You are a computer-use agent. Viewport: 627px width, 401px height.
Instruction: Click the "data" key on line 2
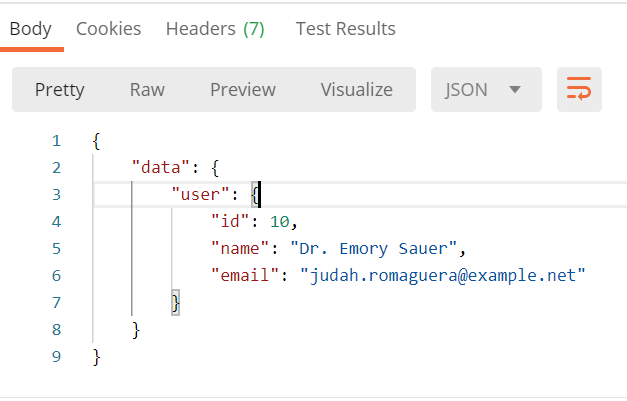click(x=158, y=167)
